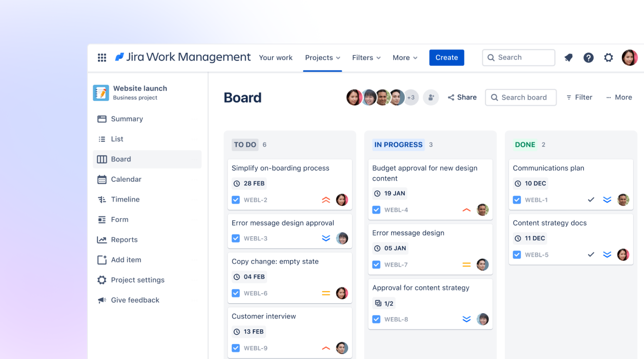Switch to the Calendar view in sidebar
The width and height of the screenshot is (644, 359).
pos(147,179)
